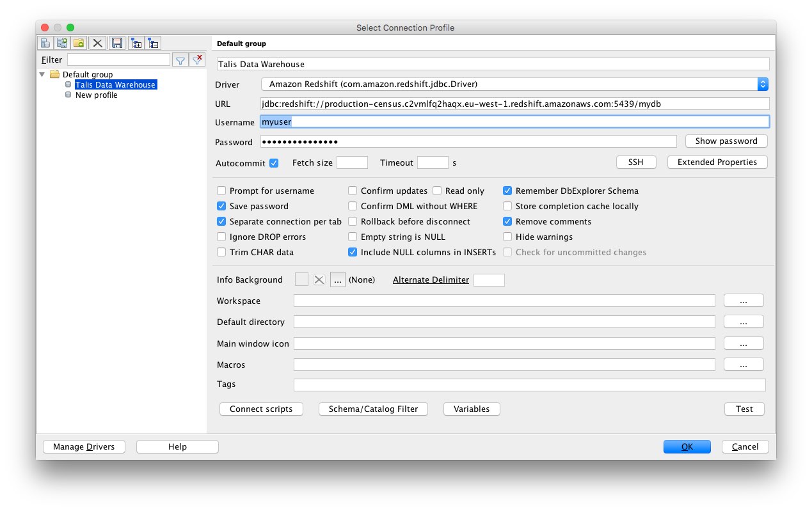The image size is (812, 511).
Task: Collapse all groups using the tree minus icon
Action: click(153, 42)
